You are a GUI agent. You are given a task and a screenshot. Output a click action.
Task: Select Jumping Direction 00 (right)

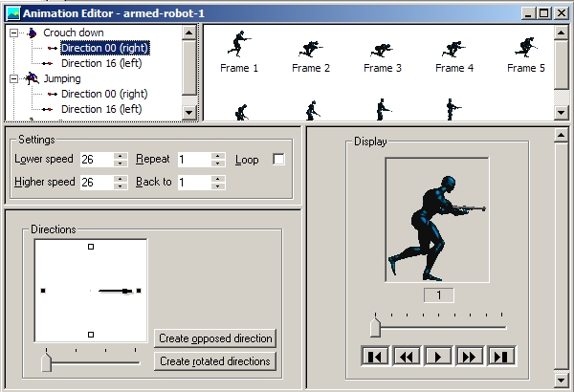coord(104,94)
